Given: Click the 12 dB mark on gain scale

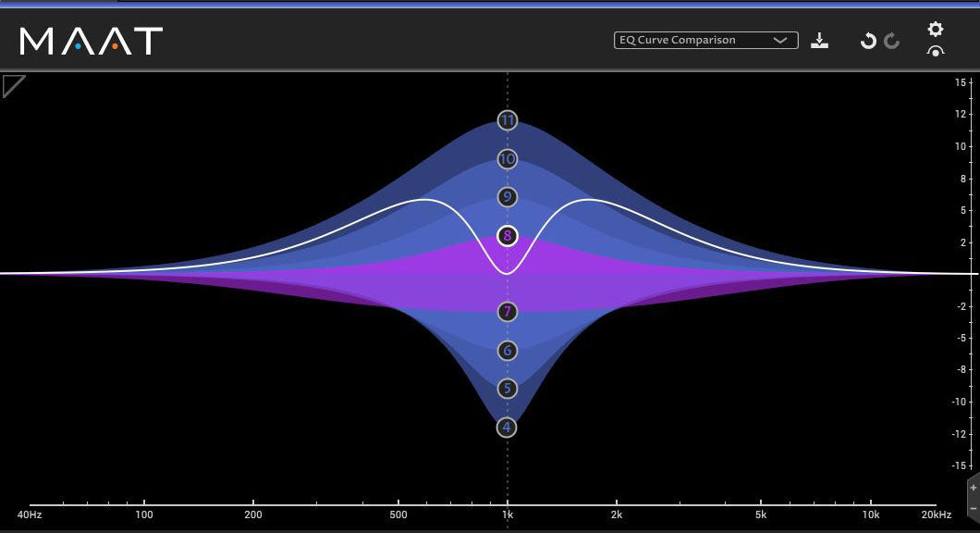Looking at the screenshot, I should pyautogui.click(x=961, y=114).
